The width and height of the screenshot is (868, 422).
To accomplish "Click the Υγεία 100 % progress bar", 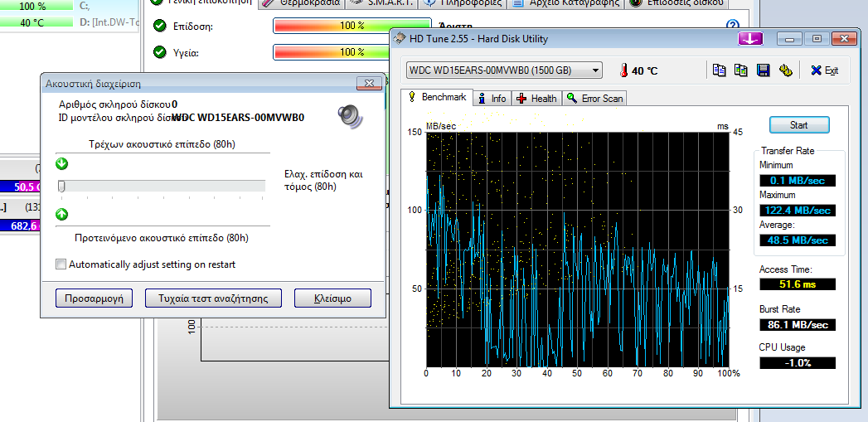I will 331,52.
